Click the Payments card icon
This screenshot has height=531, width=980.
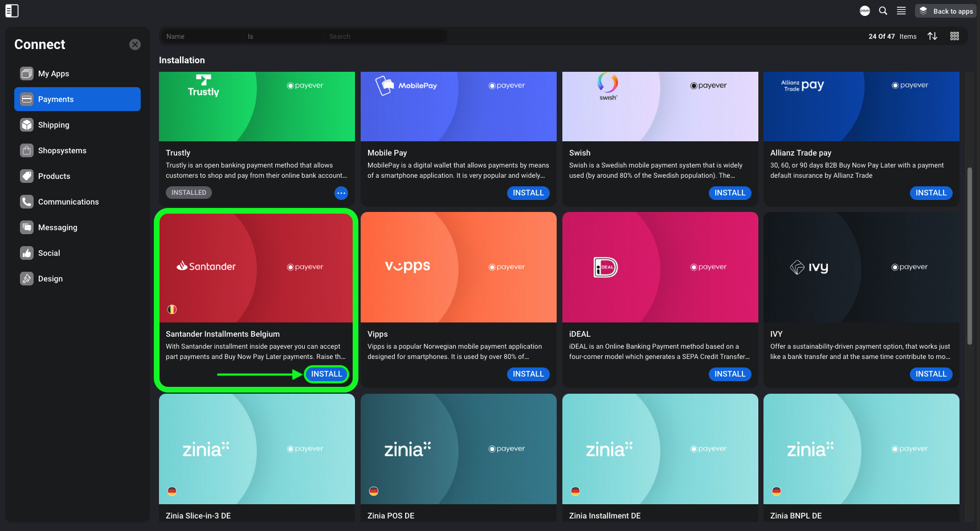tap(27, 99)
